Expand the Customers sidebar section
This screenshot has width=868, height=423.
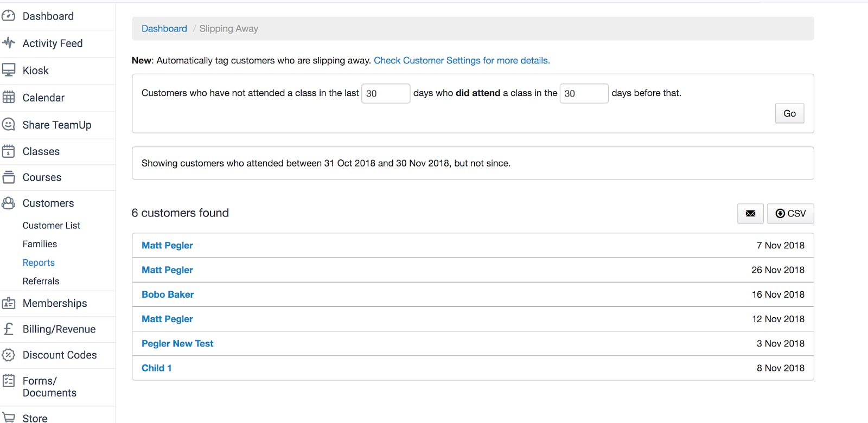(48, 203)
